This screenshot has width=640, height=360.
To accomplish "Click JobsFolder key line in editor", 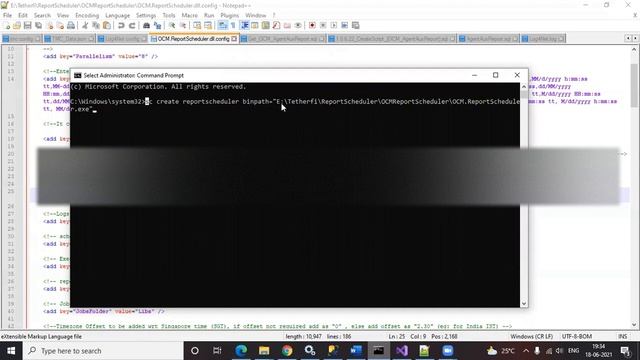I will tap(104, 311).
